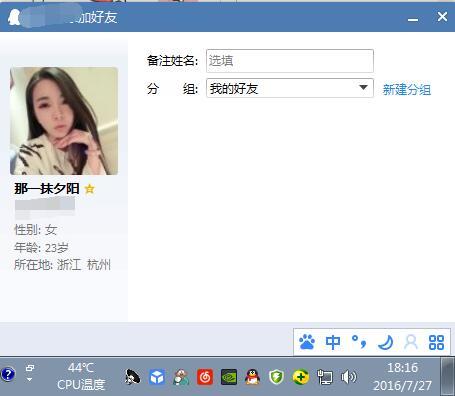The image size is (455, 396).
Task: Open QQ penguin icon in system tray
Action: coord(252,377)
